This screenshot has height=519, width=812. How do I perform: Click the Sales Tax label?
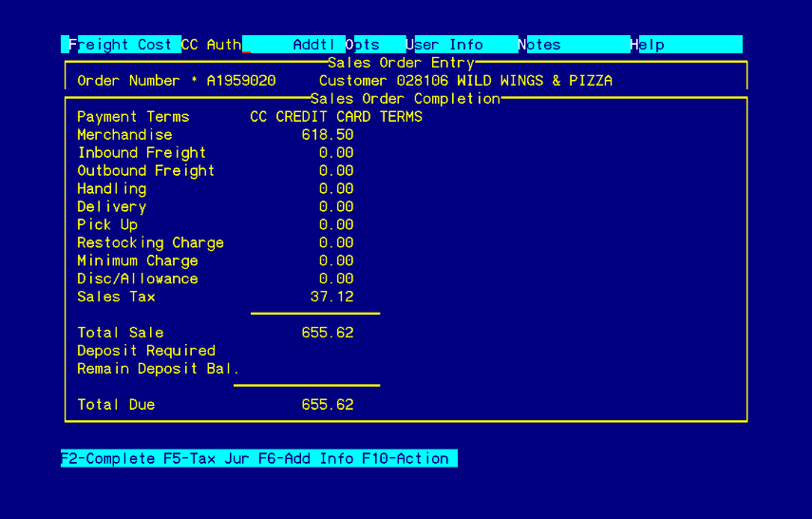coord(116,297)
